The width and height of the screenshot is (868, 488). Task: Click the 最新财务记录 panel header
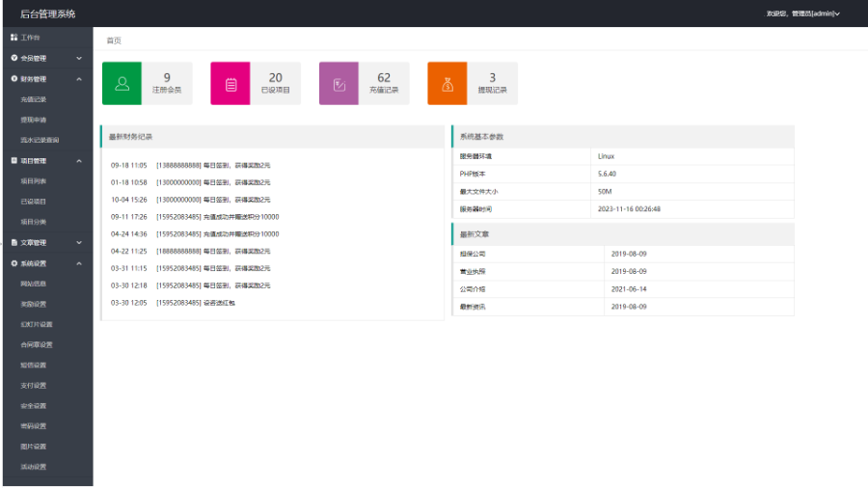(272, 137)
